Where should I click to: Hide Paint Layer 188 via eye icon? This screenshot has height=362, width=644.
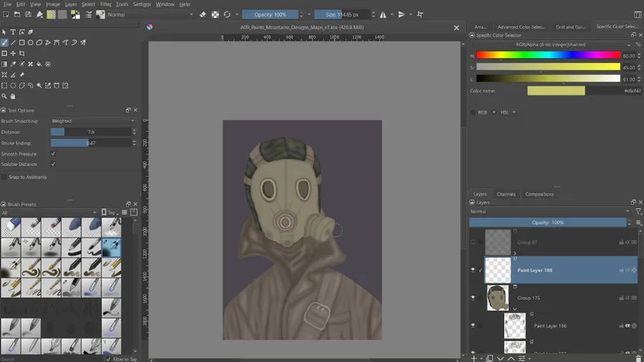click(473, 270)
